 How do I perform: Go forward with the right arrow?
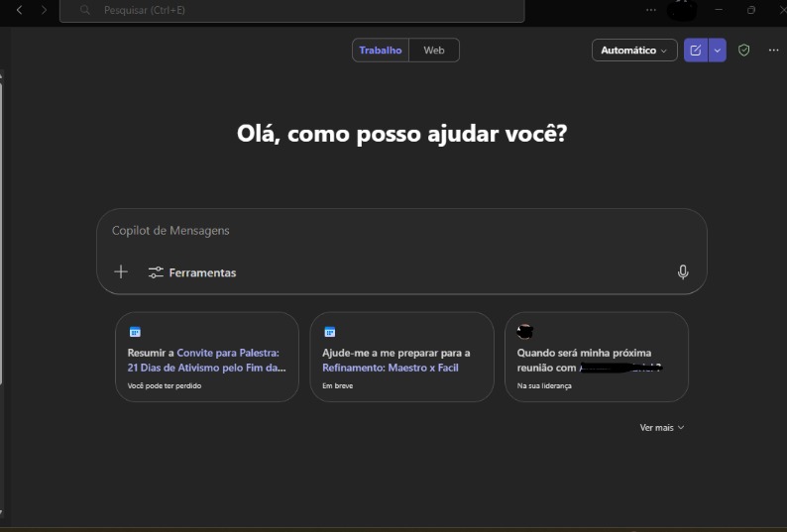(44, 10)
